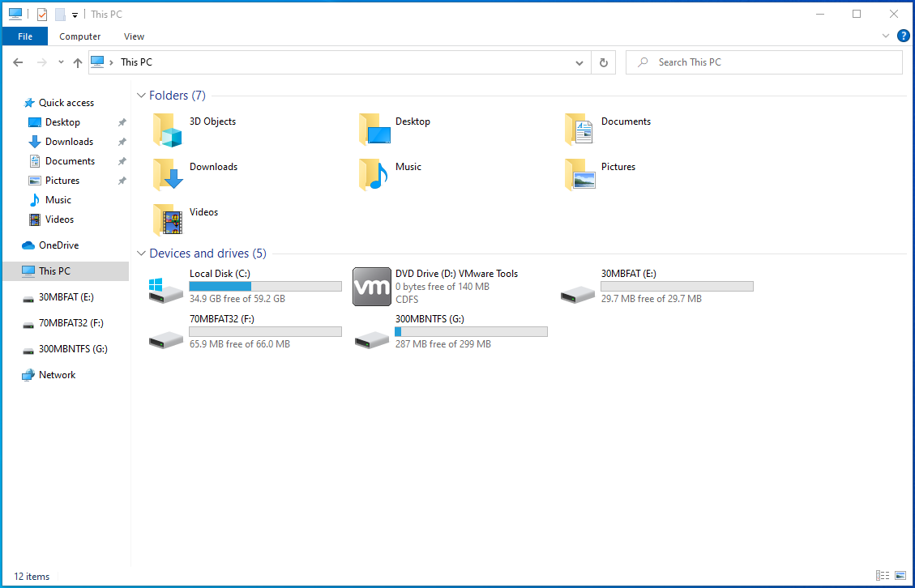Click the Search This PC input field
Image resolution: width=915 pixels, height=588 pixels.
(764, 62)
